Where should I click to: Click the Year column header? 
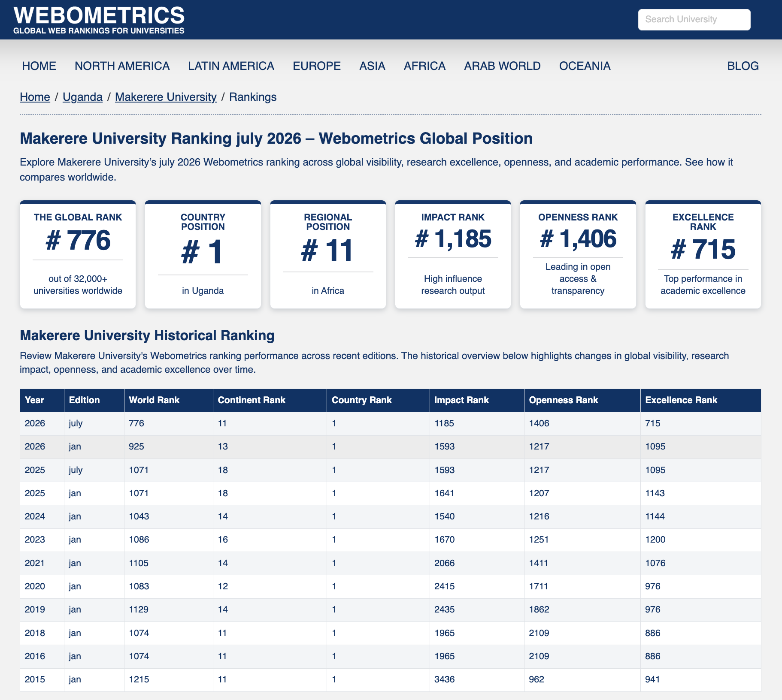[x=42, y=400]
